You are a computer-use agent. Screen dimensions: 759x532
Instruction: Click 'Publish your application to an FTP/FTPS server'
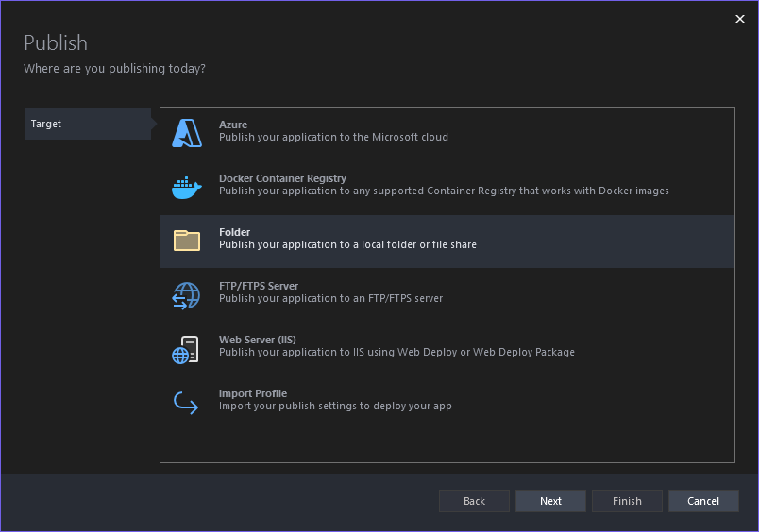330,298
